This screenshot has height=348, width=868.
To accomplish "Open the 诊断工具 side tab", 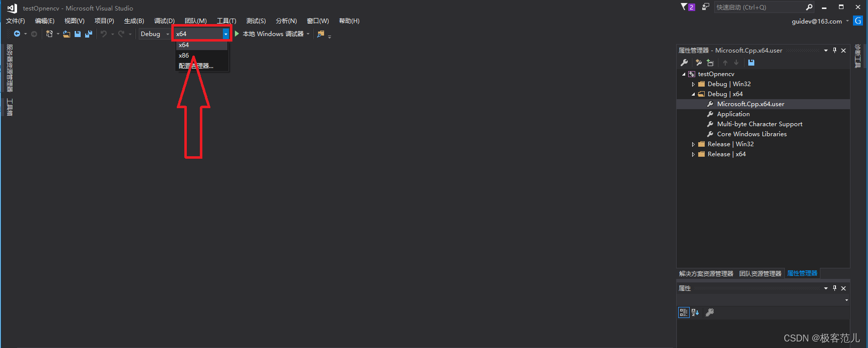I will click(857, 56).
